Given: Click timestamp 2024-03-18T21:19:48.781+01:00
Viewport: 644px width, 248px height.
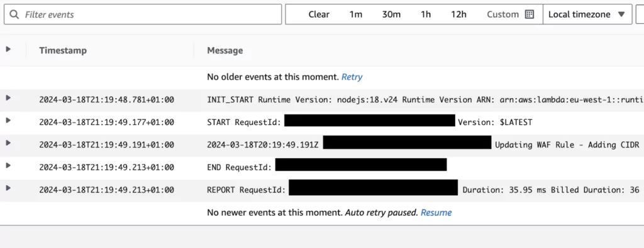Looking at the screenshot, I should pyautogui.click(x=106, y=100).
